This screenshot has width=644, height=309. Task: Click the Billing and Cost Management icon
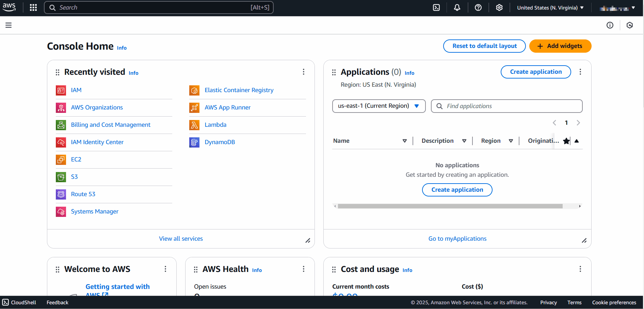[61, 125]
